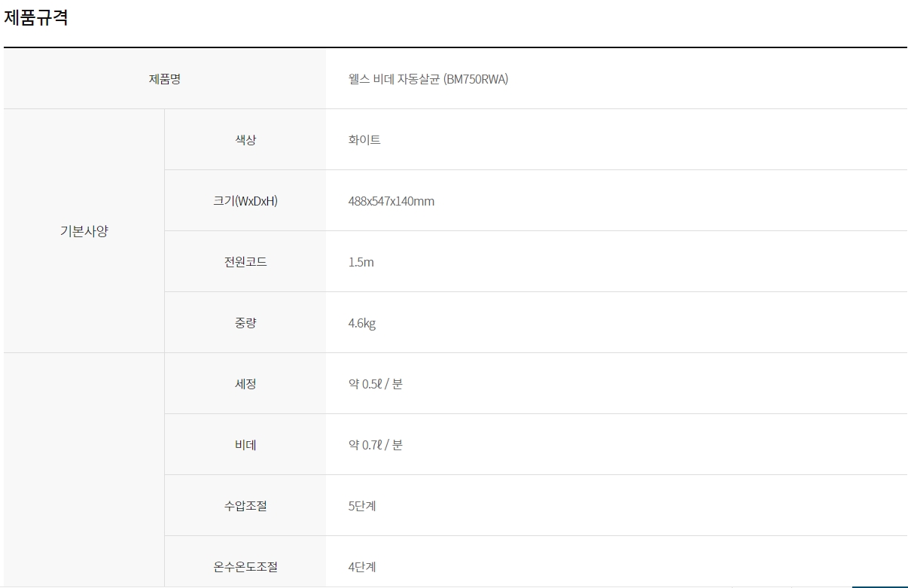
Task: Select the 약 0.7ℓ / 분 value
Action: coord(375,445)
